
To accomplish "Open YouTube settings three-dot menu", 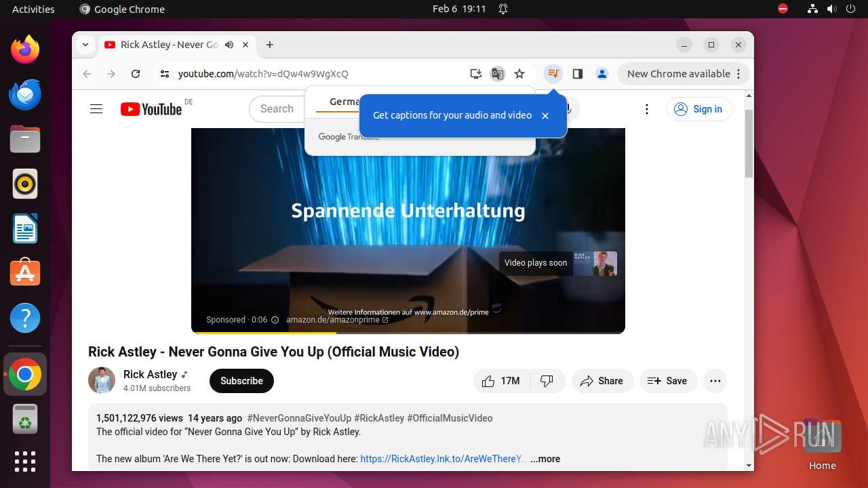I will coord(647,109).
